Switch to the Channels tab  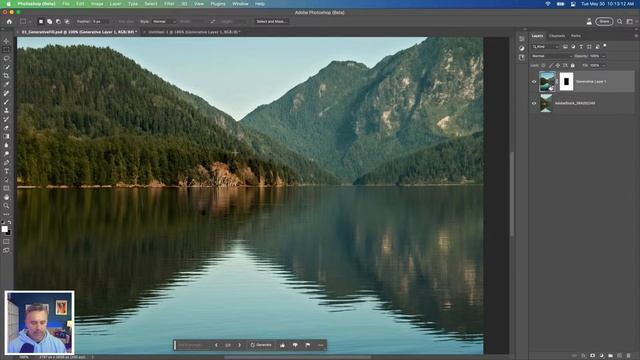pos(557,36)
